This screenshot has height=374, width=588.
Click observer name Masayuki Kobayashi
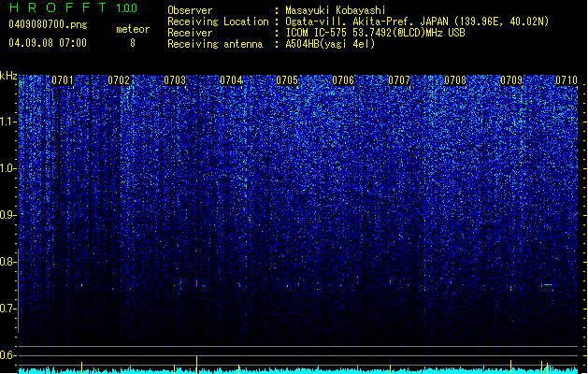[x=336, y=10]
